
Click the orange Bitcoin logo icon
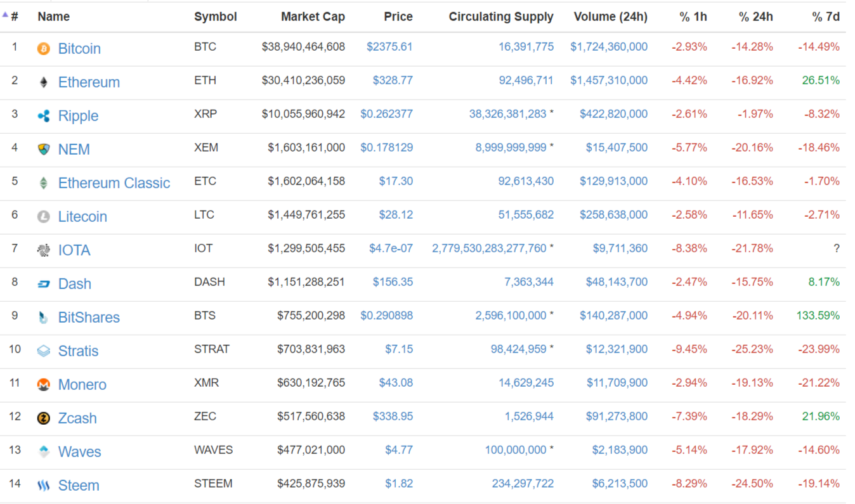(x=43, y=49)
